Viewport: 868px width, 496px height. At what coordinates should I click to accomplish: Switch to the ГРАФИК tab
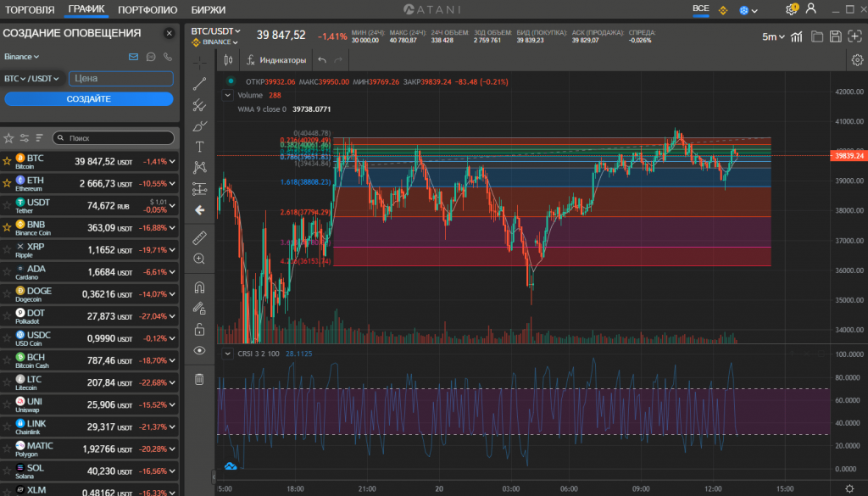click(x=86, y=8)
